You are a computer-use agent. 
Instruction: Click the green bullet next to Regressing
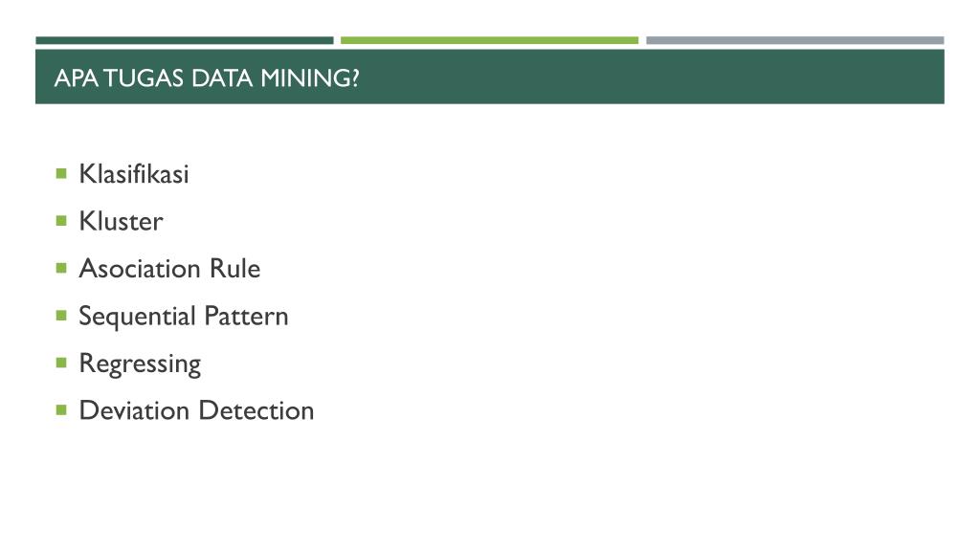tap(61, 363)
